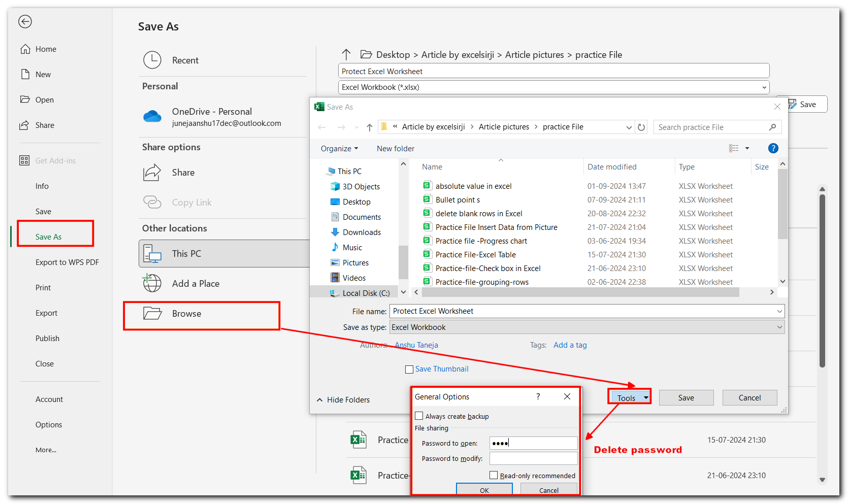Click the OneDrive cloud icon
The width and height of the screenshot is (848, 504).
pyautogui.click(x=152, y=117)
